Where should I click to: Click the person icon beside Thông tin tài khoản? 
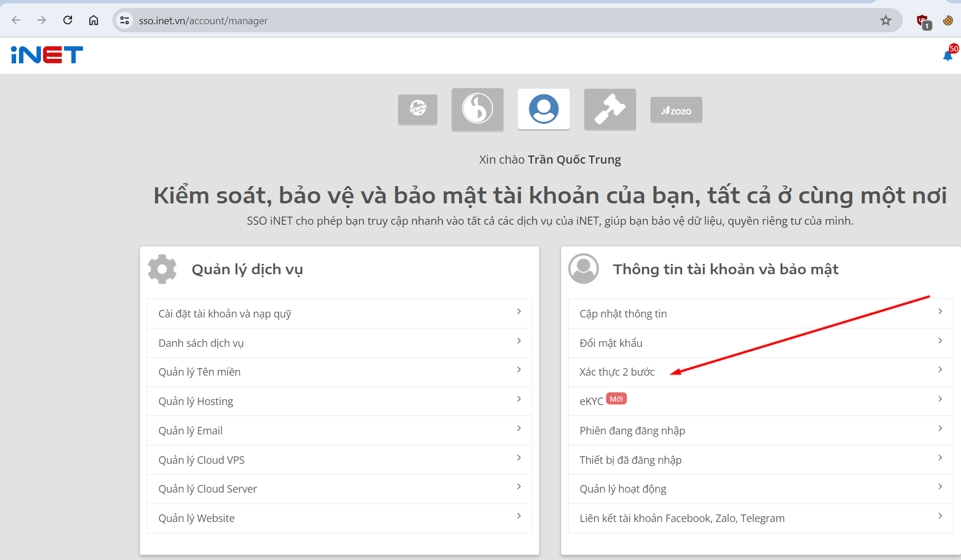click(x=583, y=268)
